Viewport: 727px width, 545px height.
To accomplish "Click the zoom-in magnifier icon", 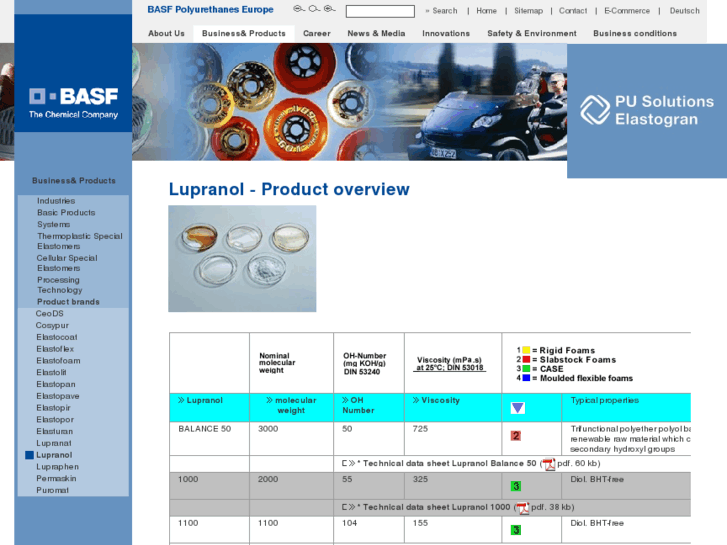I will pyautogui.click(x=329, y=9).
